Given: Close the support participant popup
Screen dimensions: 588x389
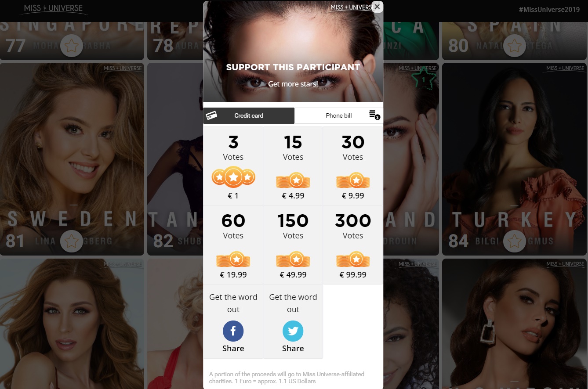Looking at the screenshot, I should pos(377,7).
